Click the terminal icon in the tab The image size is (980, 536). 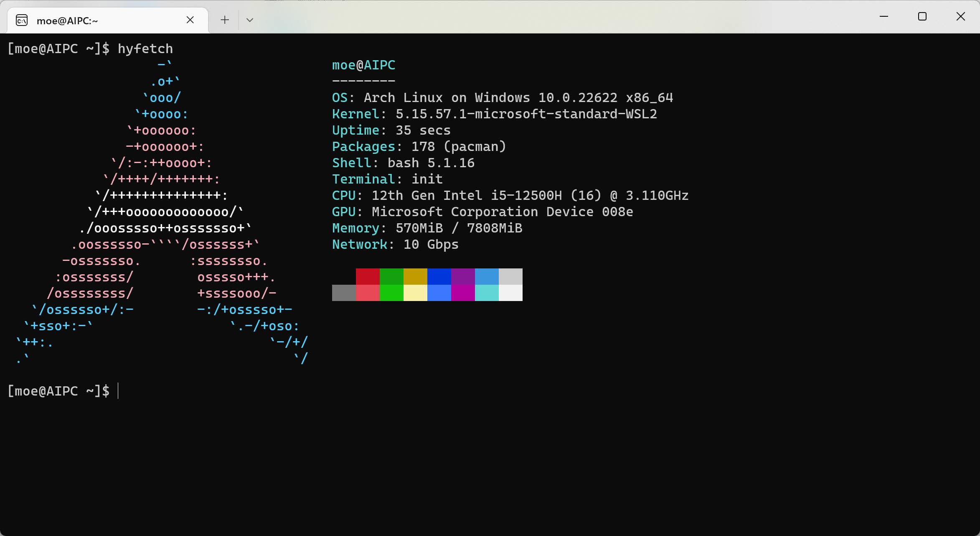pyautogui.click(x=22, y=20)
